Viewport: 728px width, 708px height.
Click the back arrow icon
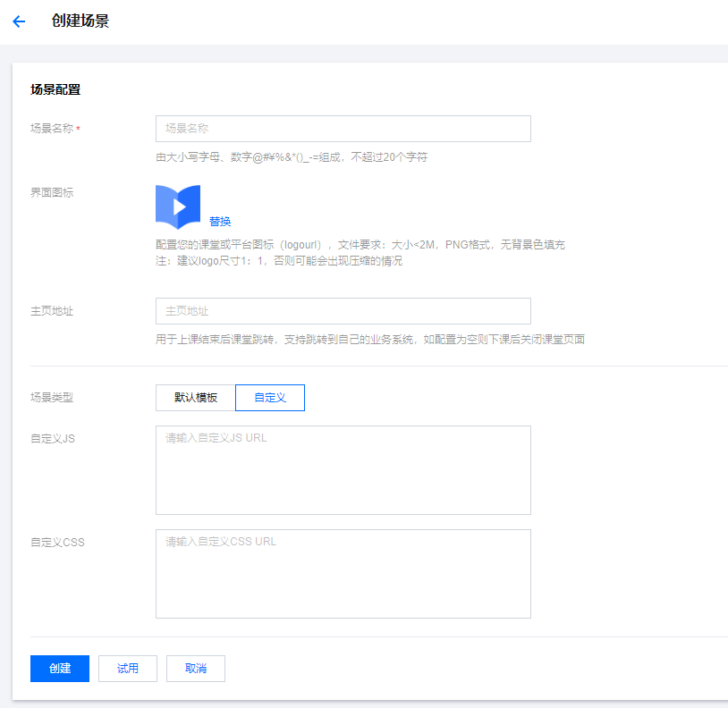pos(19,21)
